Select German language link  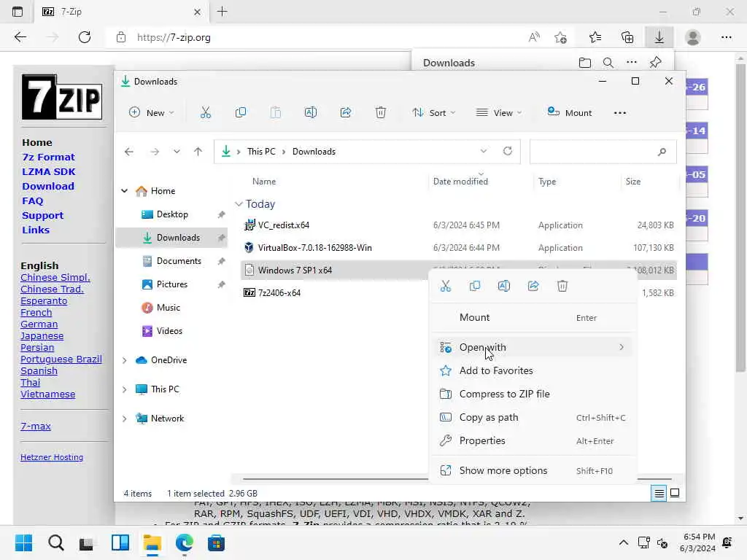click(39, 324)
